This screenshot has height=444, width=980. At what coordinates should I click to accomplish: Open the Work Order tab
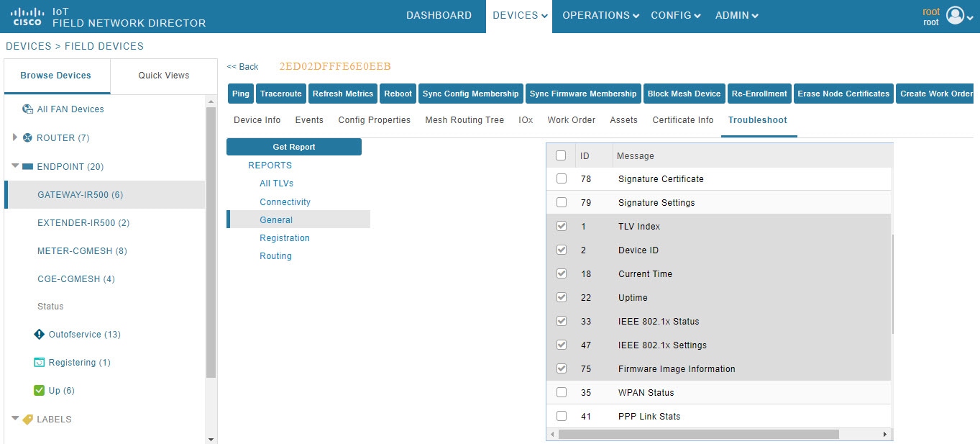[x=572, y=120]
